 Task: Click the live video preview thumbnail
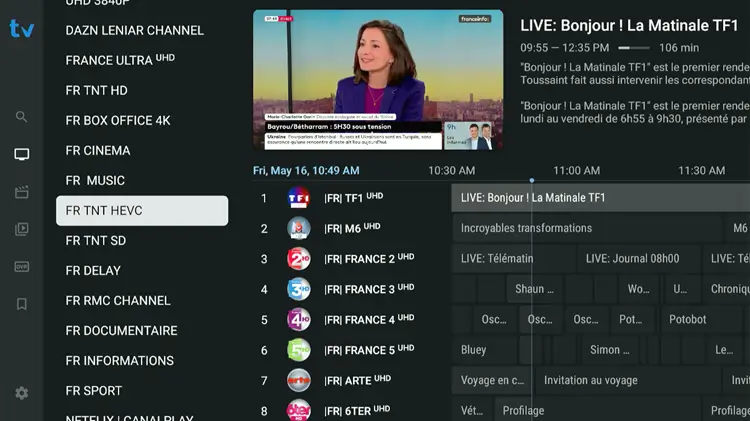(378, 80)
